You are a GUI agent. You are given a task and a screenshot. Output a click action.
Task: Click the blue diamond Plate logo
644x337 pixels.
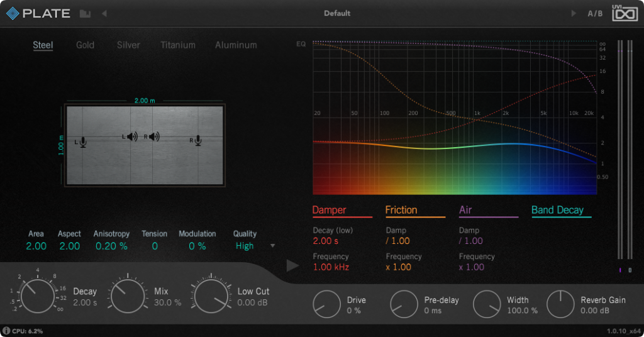click(x=13, y=14)
